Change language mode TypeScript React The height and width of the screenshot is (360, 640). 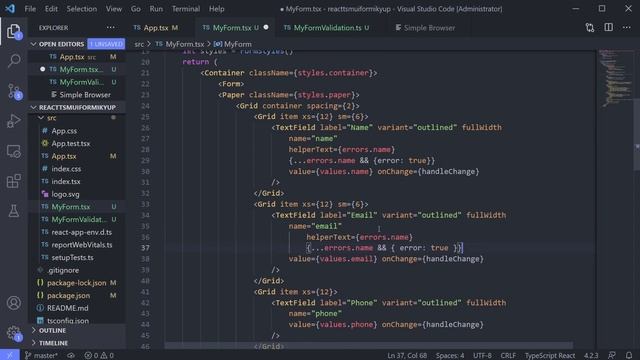point(550,356)
